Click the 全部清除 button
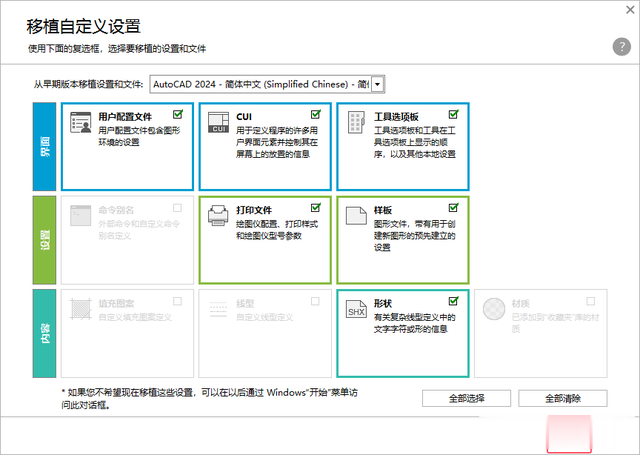This screenshot has height=455, width=640. tap(562, 398)
